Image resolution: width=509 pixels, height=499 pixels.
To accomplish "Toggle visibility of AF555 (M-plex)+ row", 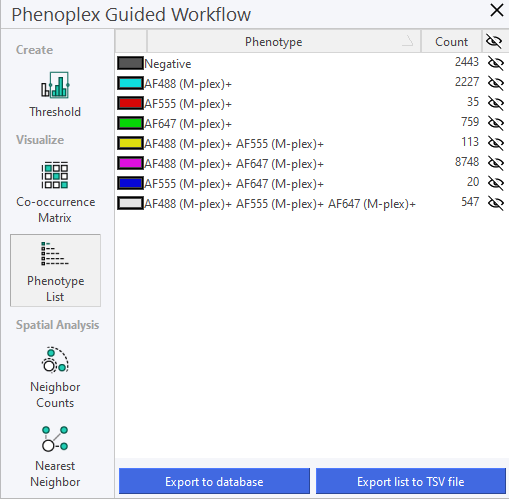I will tap(496, 103).
